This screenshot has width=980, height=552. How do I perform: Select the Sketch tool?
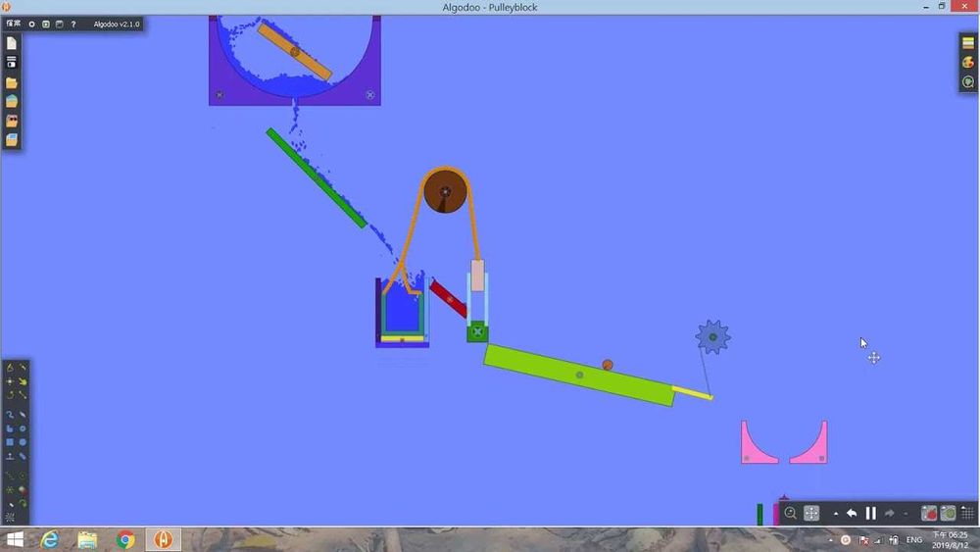pyautogui.click(x=10, y=368)
